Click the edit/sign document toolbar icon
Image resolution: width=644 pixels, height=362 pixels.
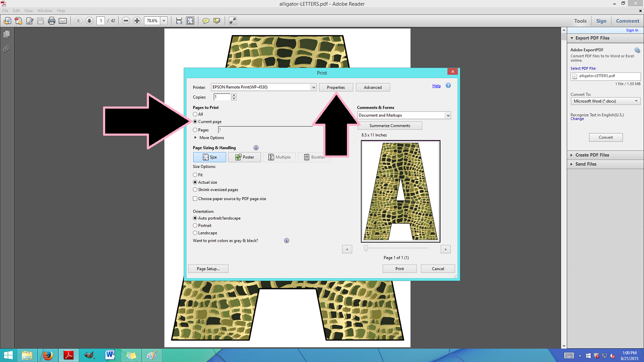[30, 21]
